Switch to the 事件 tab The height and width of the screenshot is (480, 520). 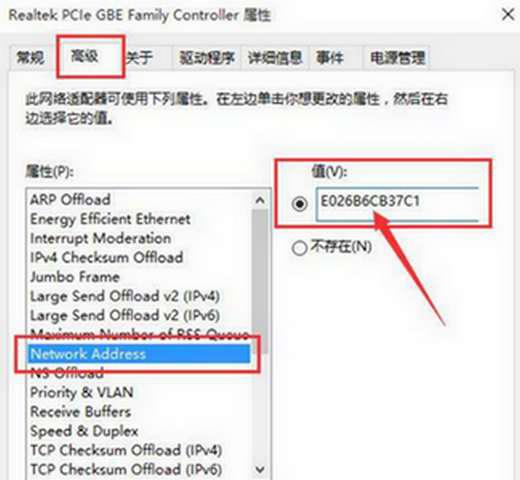(329, 58)
